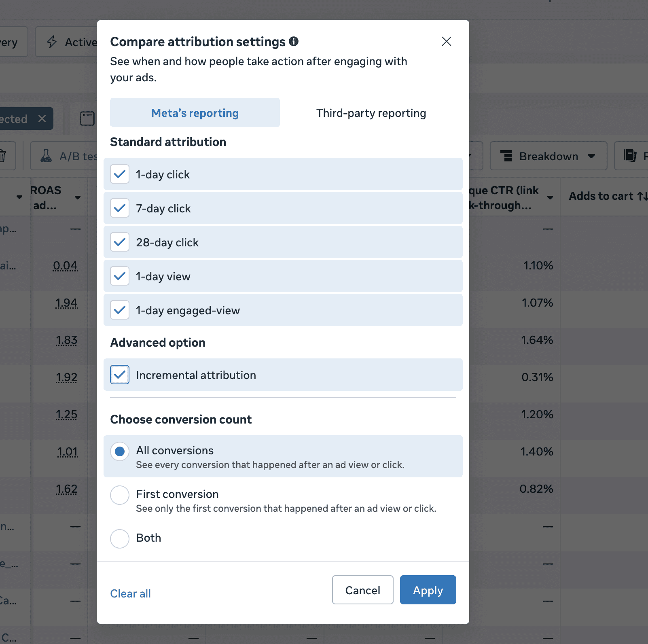Disable the Incremental attribution checkbox
This screenshot has height=644, width=648.
point(120,375)
